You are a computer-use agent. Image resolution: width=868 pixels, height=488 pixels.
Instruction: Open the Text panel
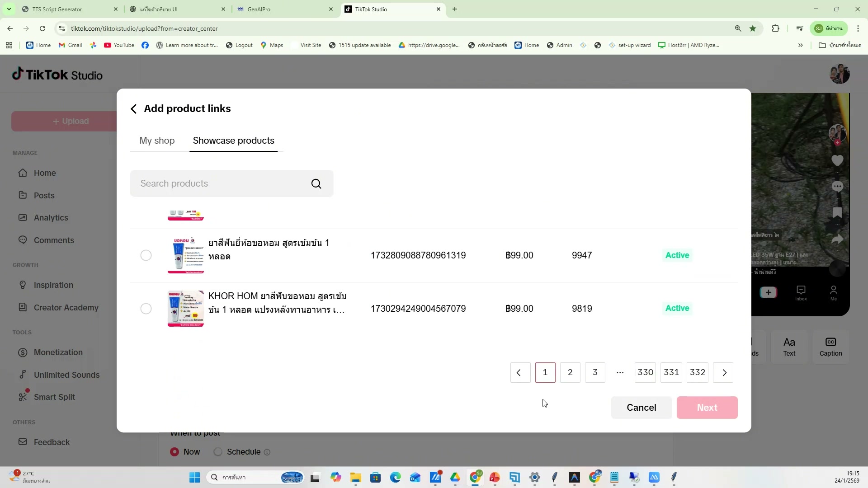click(789, 346)
